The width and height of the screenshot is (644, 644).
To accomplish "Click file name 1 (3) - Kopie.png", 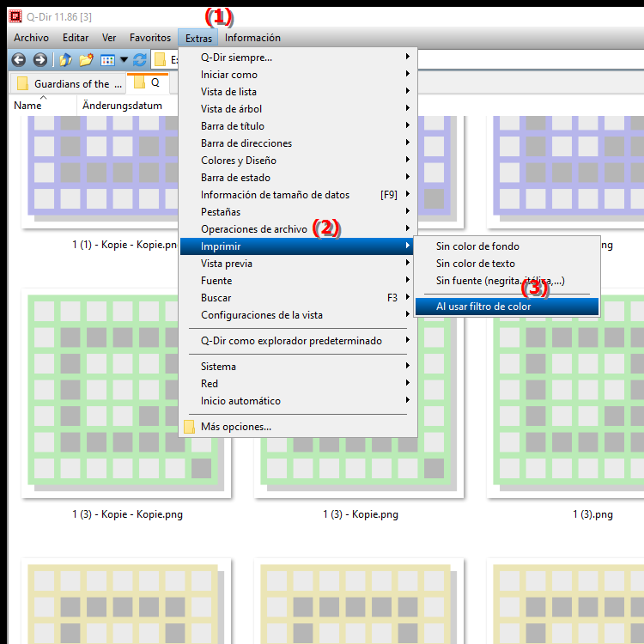I will click(361, 514).
